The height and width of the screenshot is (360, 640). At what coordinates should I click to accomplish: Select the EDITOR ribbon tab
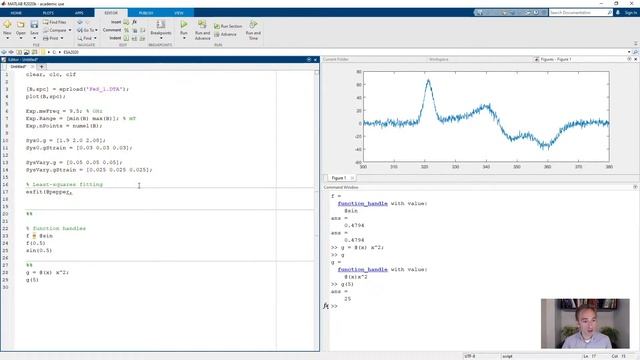click(111, 13)
